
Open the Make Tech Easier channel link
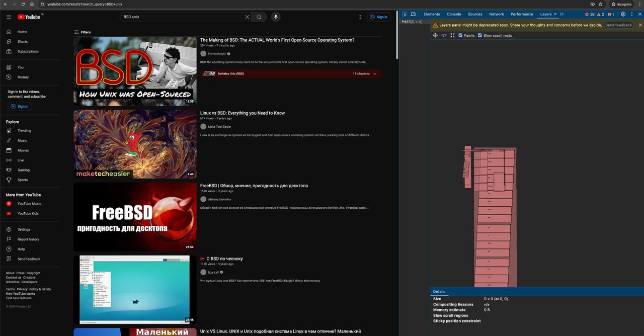tap(219, 127)
